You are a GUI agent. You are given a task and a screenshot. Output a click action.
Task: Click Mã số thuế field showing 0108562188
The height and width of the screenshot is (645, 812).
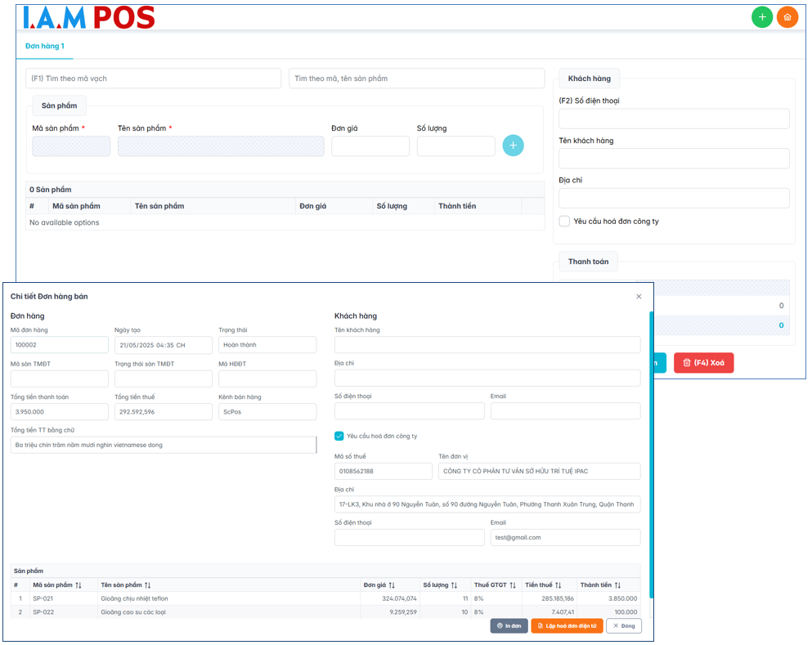[384, 471]
